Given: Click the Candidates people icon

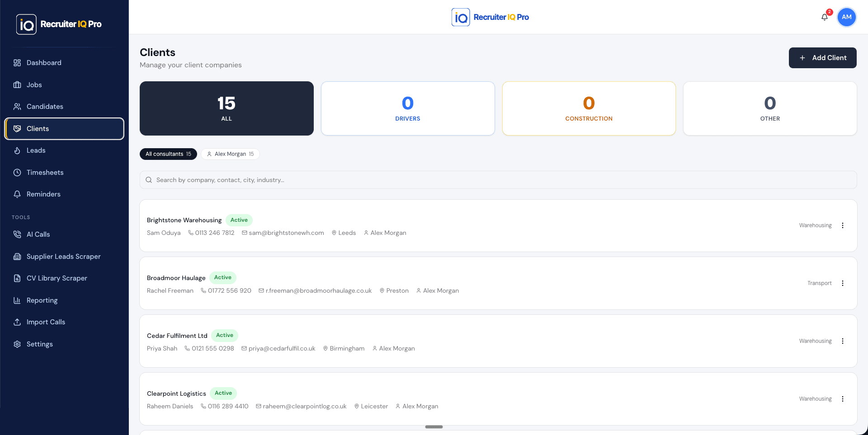Looking at the screenshot, I should pyautogui.click(x=17, y=107).
